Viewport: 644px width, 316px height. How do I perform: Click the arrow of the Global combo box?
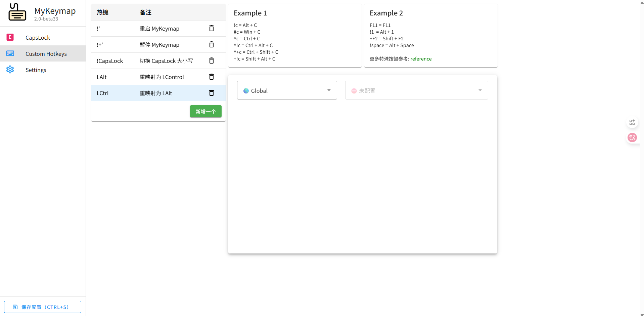329,90
